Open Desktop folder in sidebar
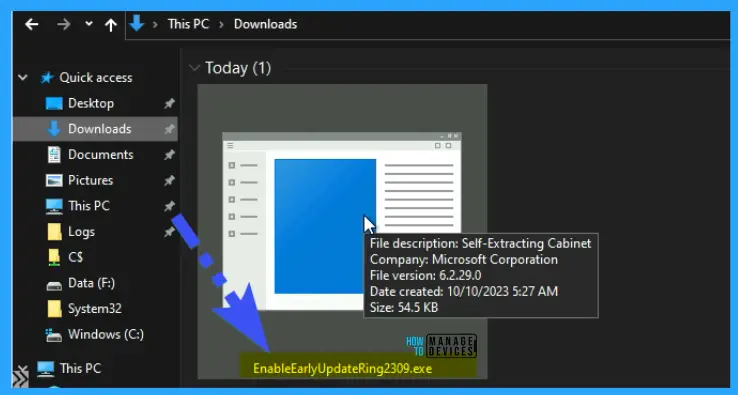 pyautogui.click(x=91, y=103)
